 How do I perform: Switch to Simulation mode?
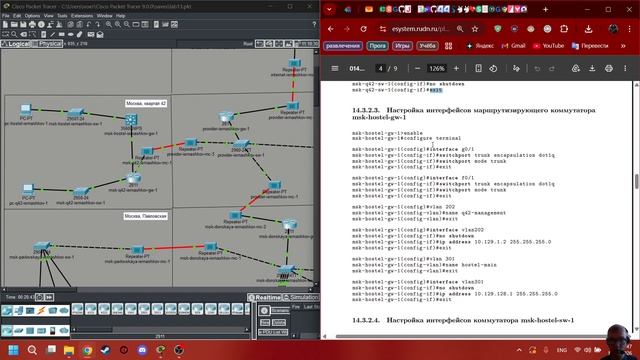tap(301, 298)
